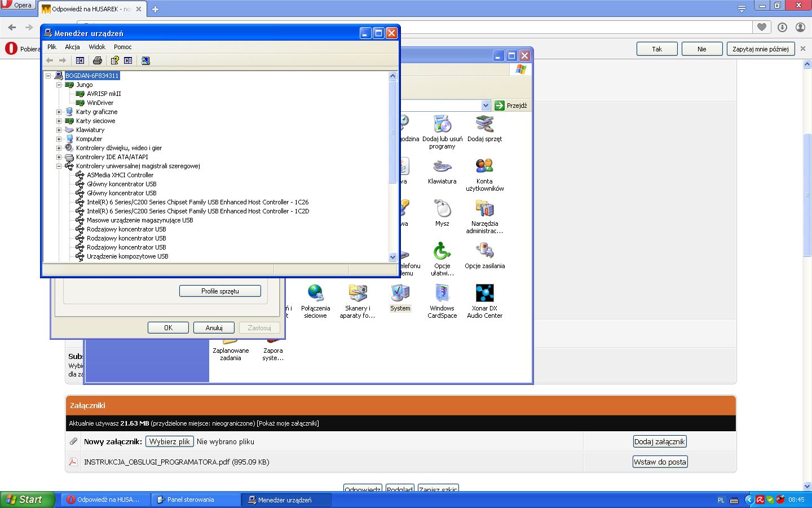Click Wybierz plik to choose attachment

coord(170,441)
